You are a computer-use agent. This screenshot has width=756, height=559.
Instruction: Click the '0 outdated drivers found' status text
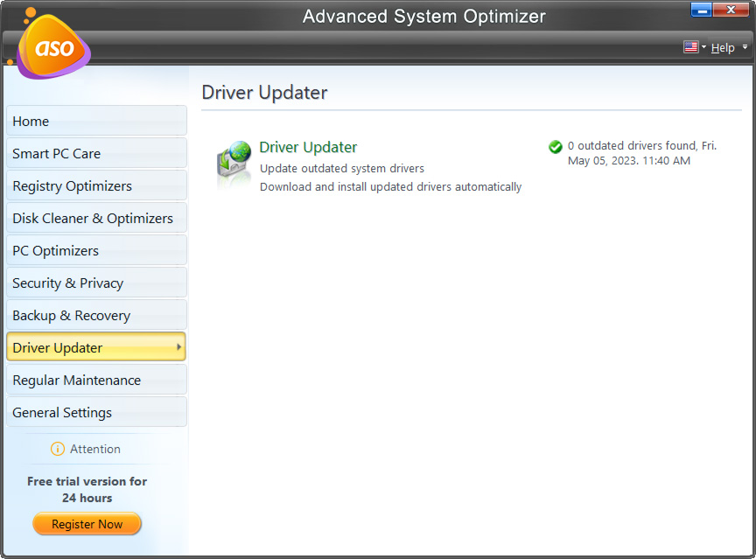tap(642, 153)
